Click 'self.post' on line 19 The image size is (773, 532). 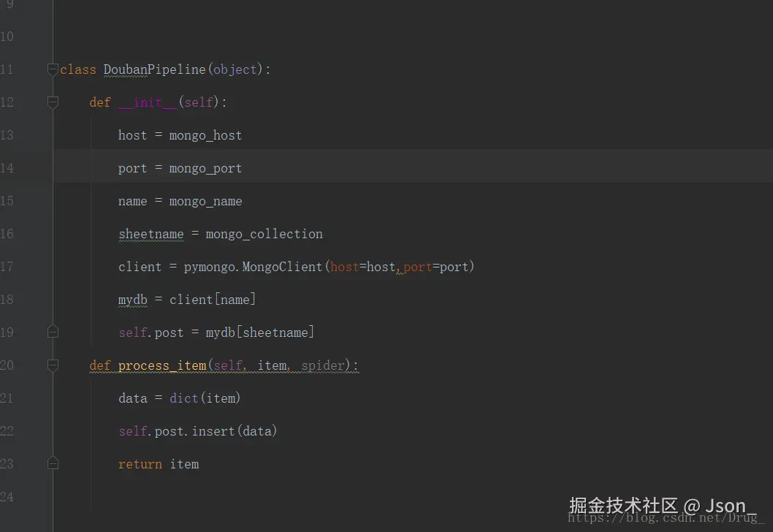point(151,332)
